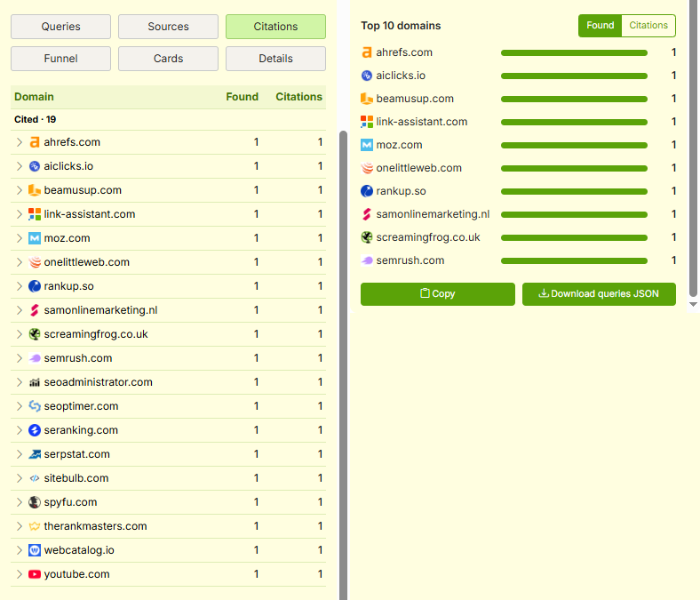700x600 pixels.
Task: Expand the spyfu.com row
Action: click(x=20, y=502)
